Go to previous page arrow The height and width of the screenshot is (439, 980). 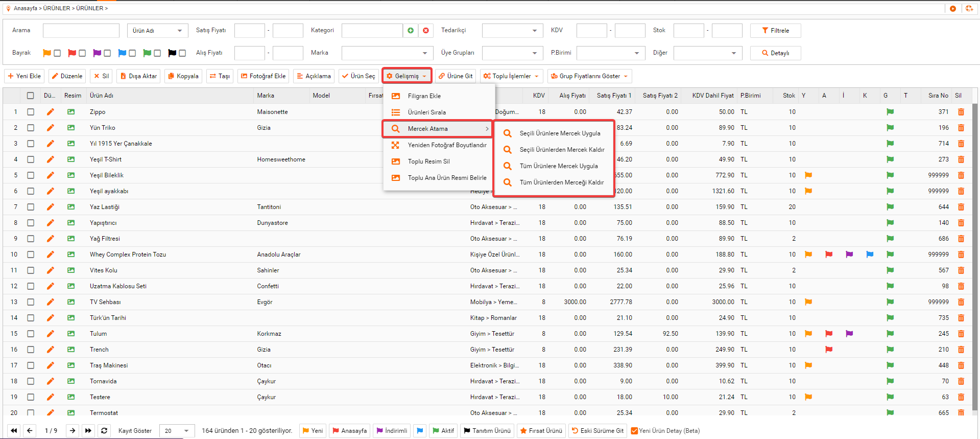click(x=30, y=431)
